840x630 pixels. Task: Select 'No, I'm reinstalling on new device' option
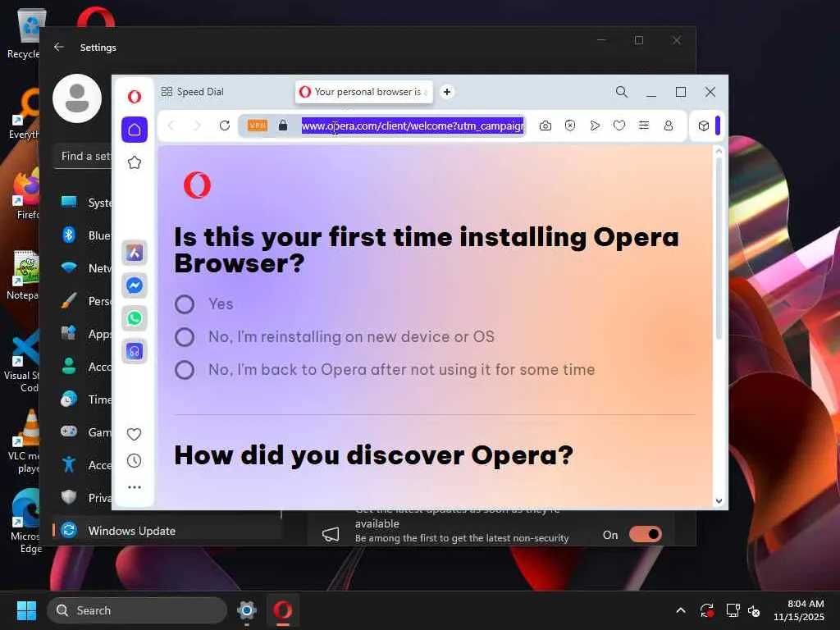(x=185, y=337)
